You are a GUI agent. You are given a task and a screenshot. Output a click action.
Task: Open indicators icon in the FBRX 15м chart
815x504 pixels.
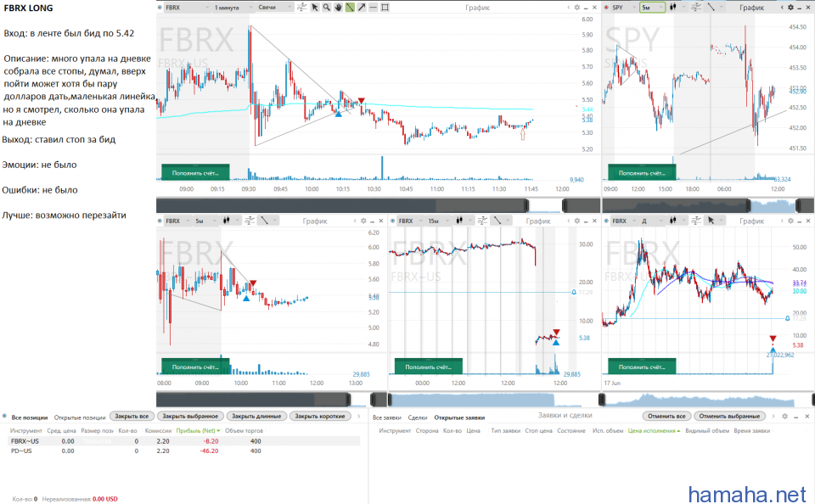483,221
